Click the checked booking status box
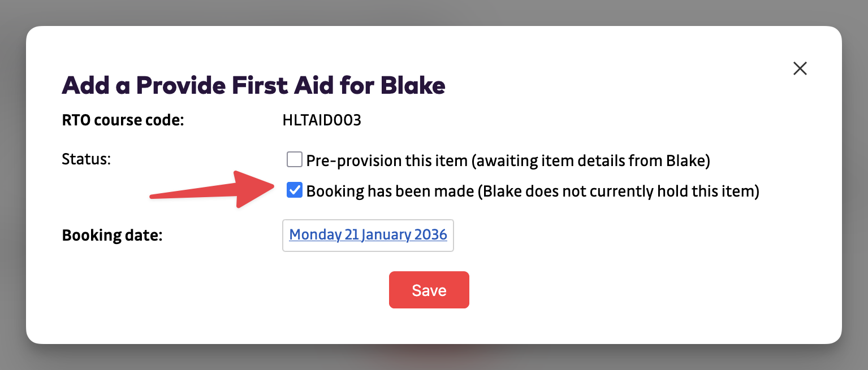The height and width of the screenshot is (370, 868). (294, 190)
